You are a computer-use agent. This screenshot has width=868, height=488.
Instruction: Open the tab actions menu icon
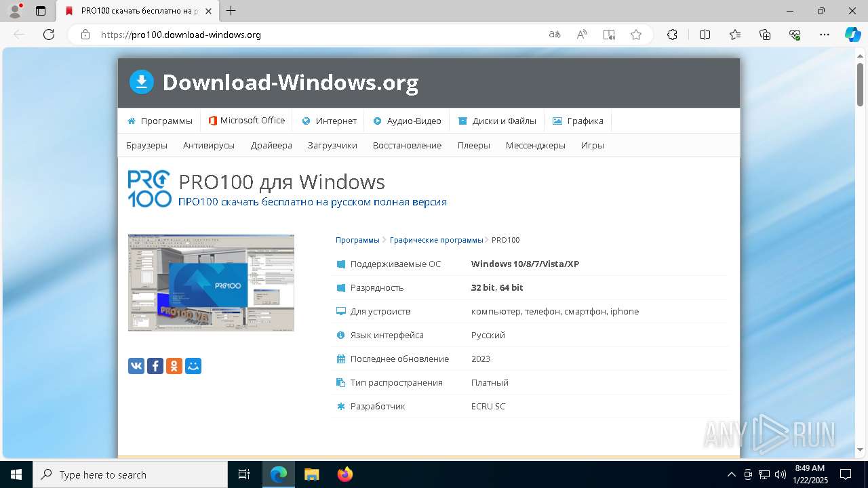click(x=41, y=11)
